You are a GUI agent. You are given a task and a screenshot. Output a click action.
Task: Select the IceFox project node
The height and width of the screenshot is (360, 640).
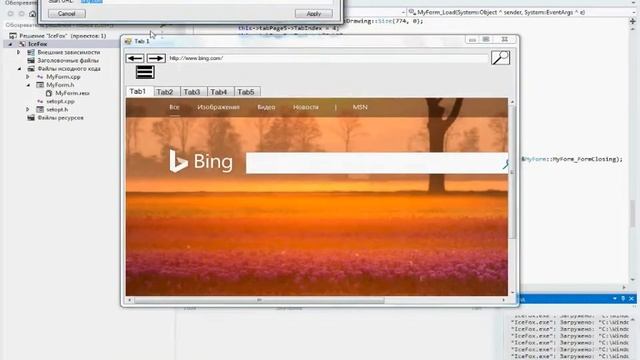tap(38, 44)
